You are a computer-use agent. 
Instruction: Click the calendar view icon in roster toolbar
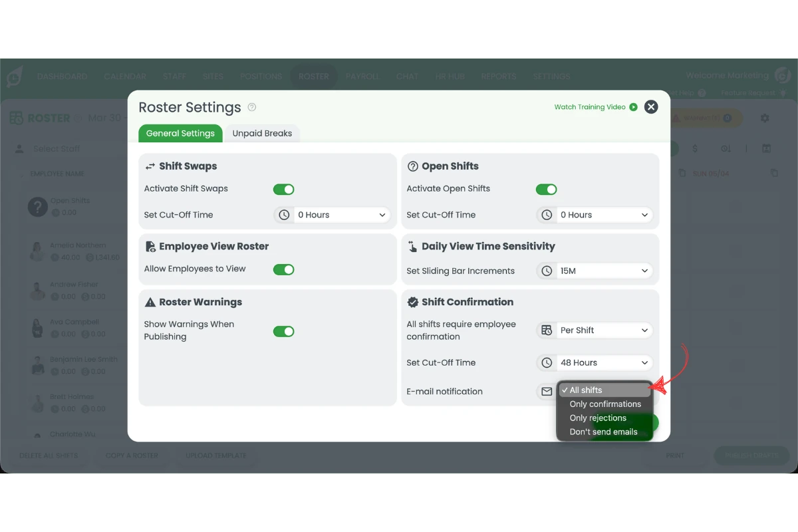766,148
